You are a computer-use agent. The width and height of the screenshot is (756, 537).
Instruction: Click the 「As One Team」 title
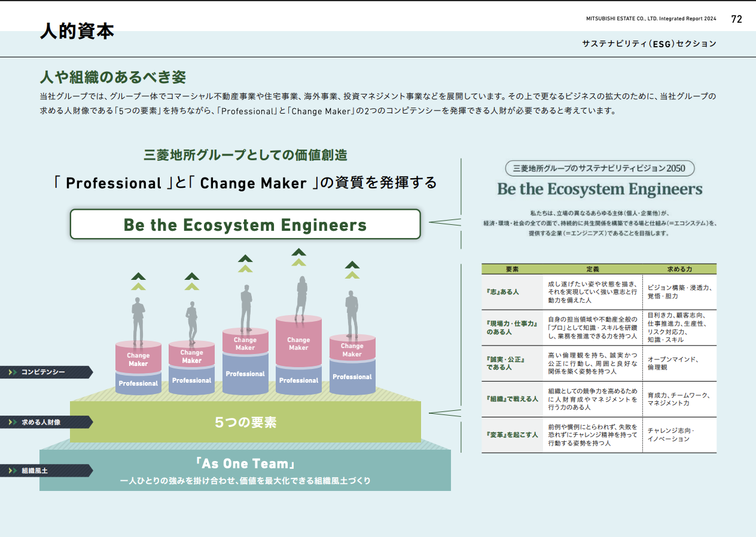tap(245, 464)
